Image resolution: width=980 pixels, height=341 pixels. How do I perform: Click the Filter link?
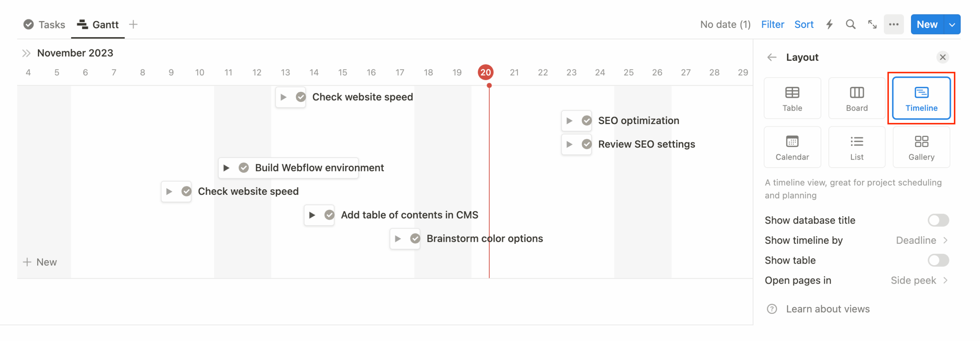coord(773,24)
